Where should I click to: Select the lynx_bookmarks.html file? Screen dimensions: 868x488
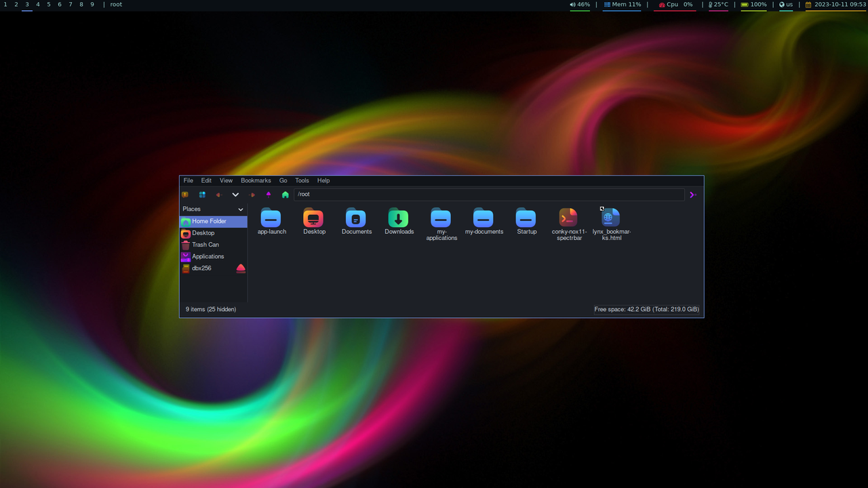[611, 224]
